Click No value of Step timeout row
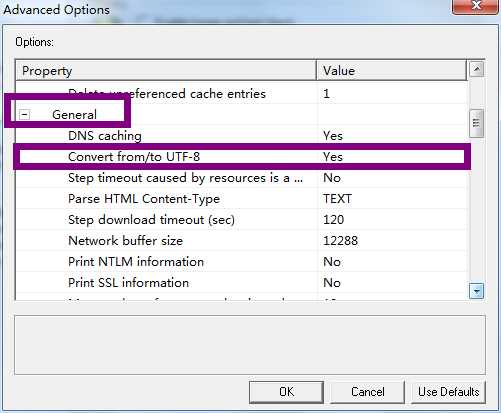This screenshot has height=413, width=501. click(332, 178)
